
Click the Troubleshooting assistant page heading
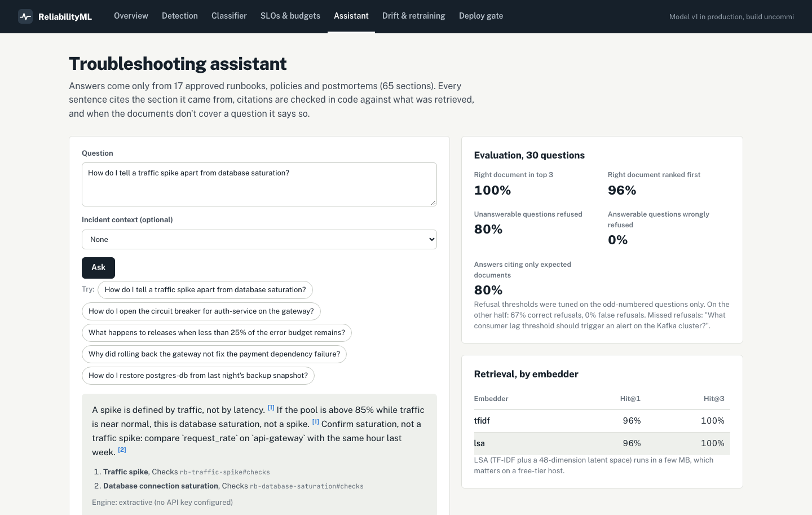(x=178, y=64)
